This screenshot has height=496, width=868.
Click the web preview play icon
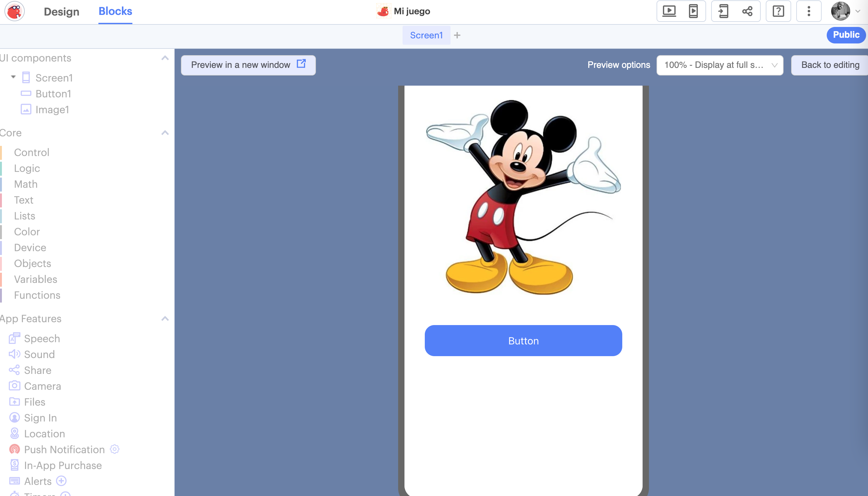669,11
